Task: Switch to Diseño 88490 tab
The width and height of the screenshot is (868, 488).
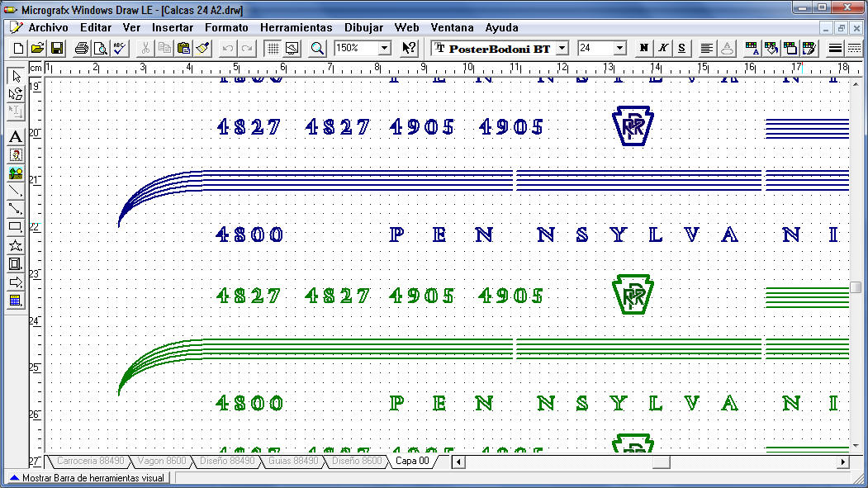Action: (x=227, y=461)
